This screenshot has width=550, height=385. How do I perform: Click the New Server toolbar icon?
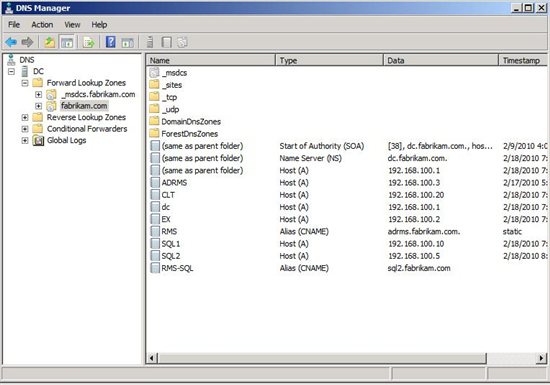click(x=150, y=42)
